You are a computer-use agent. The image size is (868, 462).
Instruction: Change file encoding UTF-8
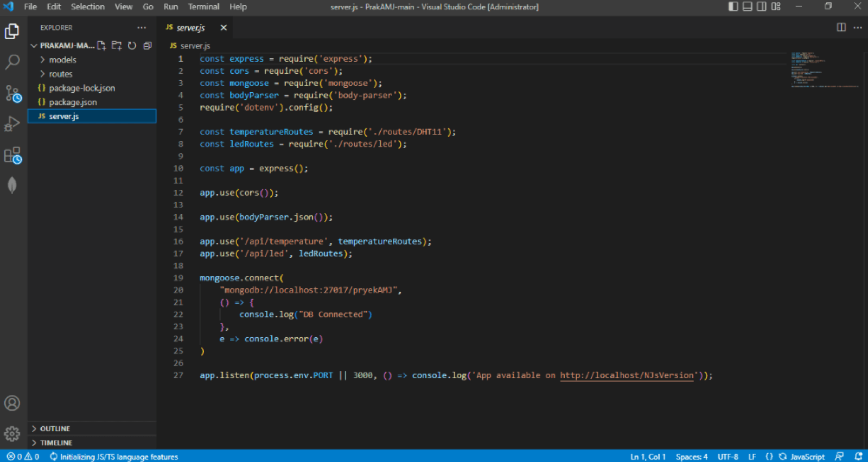pyautogui.click(x=728, y=457)
